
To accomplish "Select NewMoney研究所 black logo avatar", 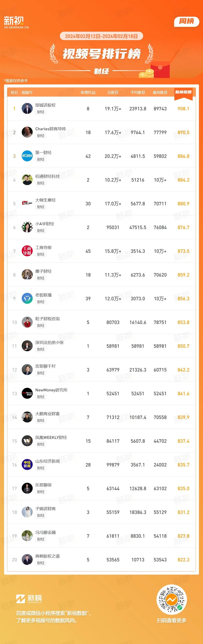I will [27, 393].
